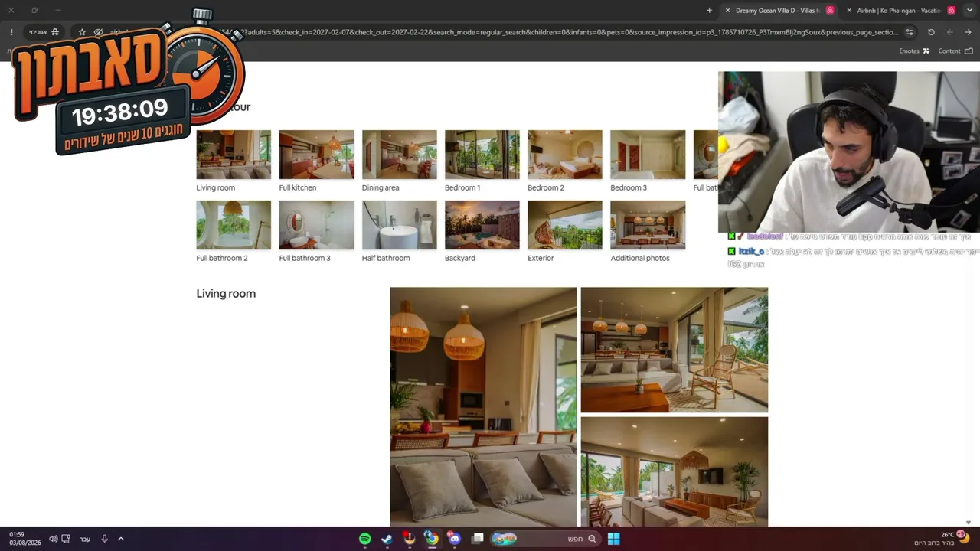Jump to Living room photos thumbnail
Image resolution: width=980 pixels, height=551 pixels.
(x=234, y=155)
